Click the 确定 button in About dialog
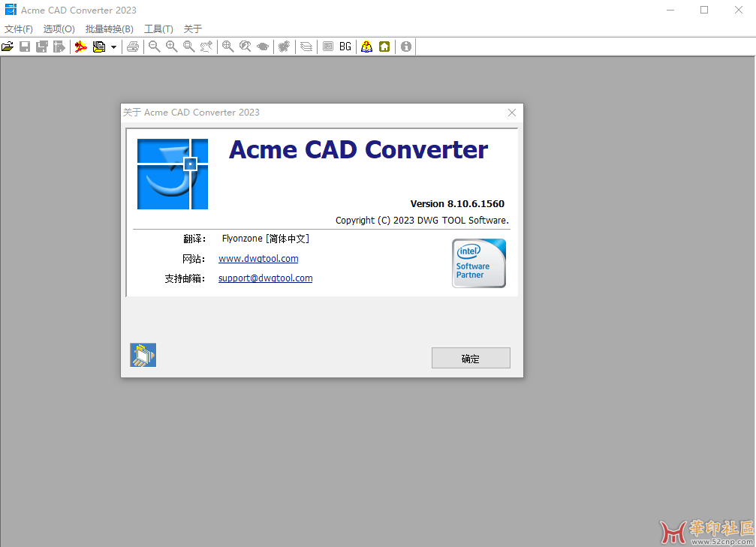 (x=471, y=358)
